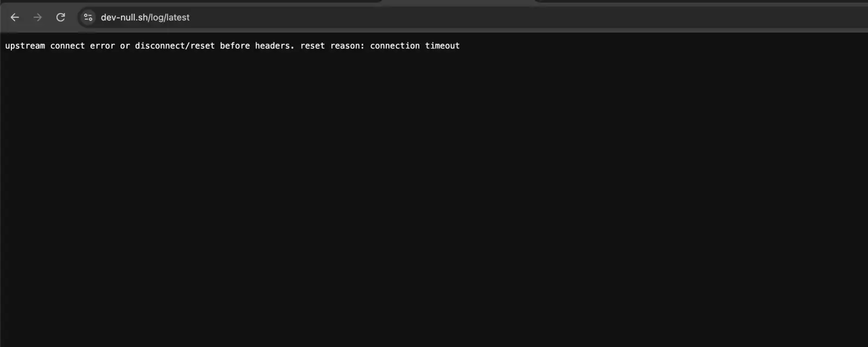The height and width of the screenshot is (347, 868).
Task: Open site information icon beside URL
Action: 88,17
